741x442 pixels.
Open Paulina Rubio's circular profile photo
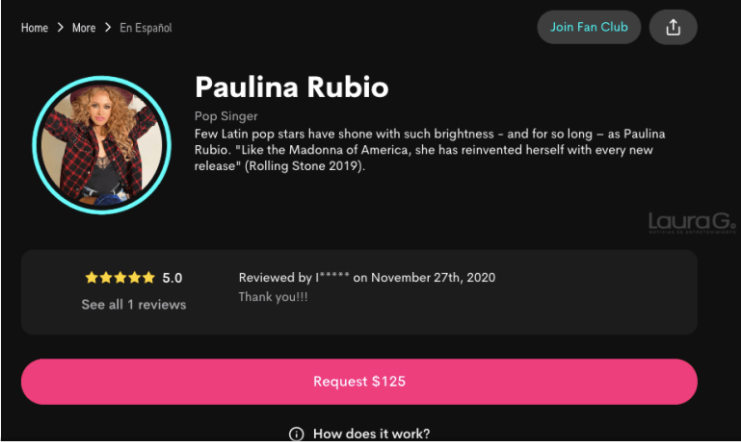click(102, 145)
